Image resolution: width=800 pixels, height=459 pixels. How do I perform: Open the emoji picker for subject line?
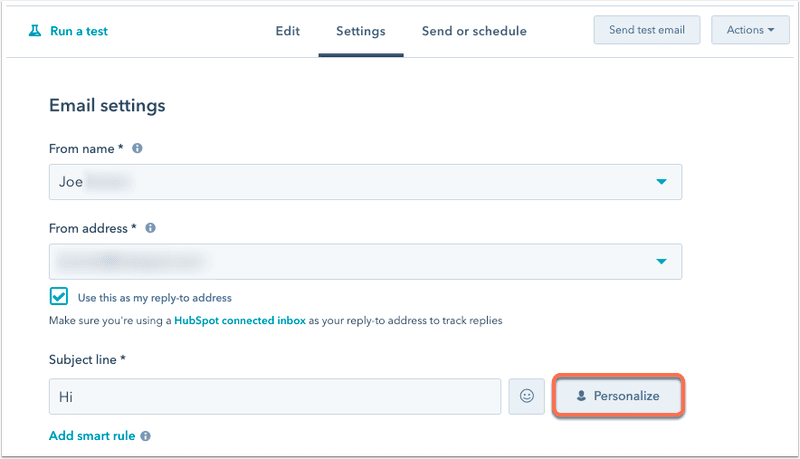(x=526, y=396)
